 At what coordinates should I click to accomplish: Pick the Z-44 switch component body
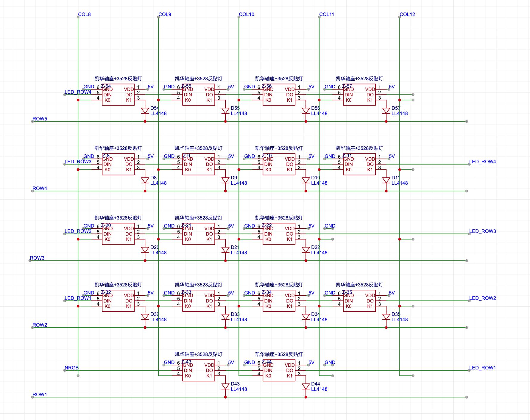pyautogui.click(x=279, y=370)
